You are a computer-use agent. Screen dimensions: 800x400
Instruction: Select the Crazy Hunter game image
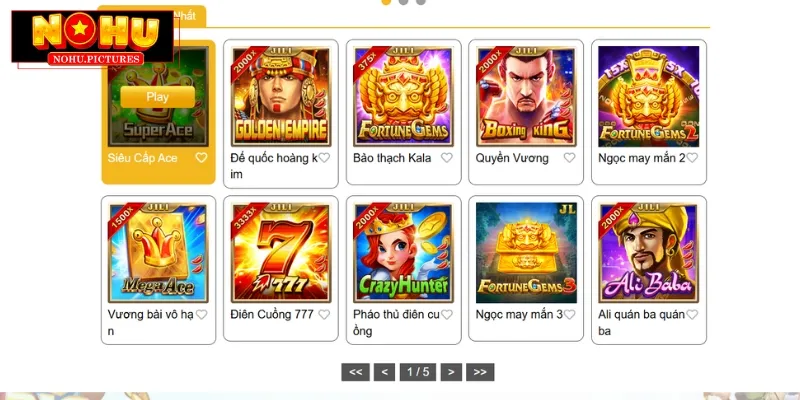[x=403, y=253]
